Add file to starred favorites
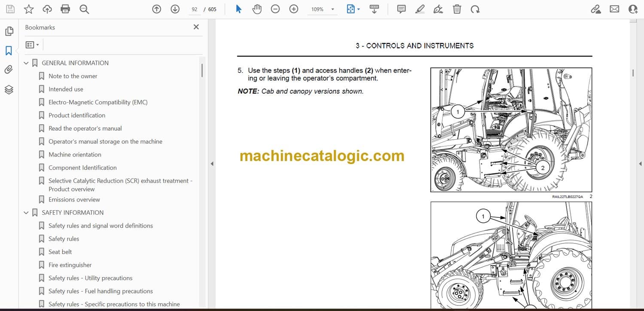The width and height of the screenshot is (644, 311). pyautogui.click(x=29, y=9)
